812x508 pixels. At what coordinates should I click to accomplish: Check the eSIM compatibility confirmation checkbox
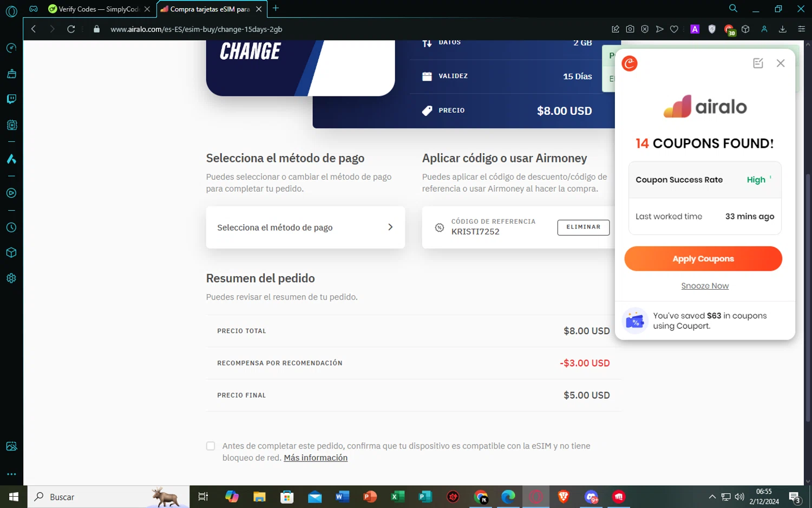click(211, 446)
